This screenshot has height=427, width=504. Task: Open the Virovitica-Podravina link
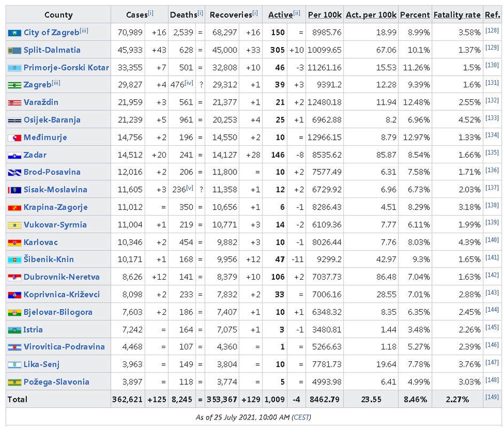(64, 347)
